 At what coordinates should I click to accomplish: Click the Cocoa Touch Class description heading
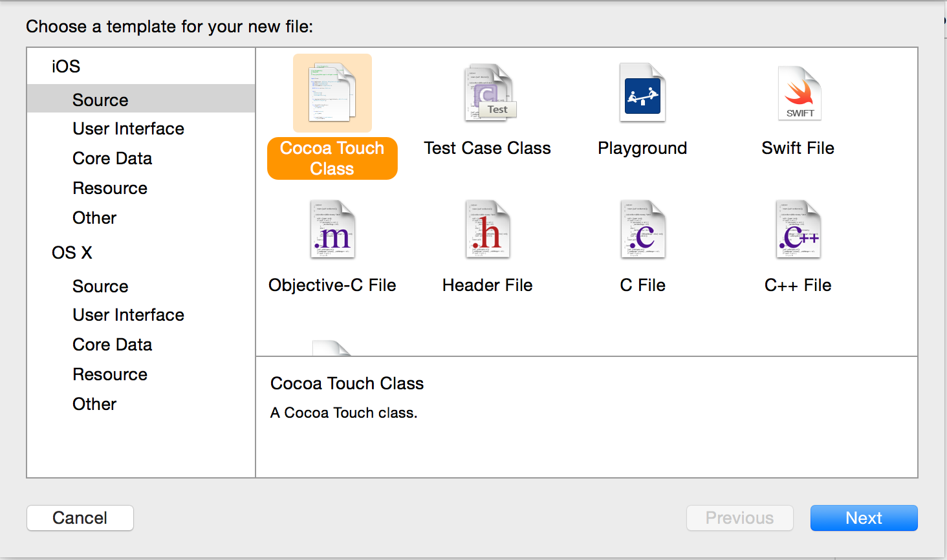347,383
